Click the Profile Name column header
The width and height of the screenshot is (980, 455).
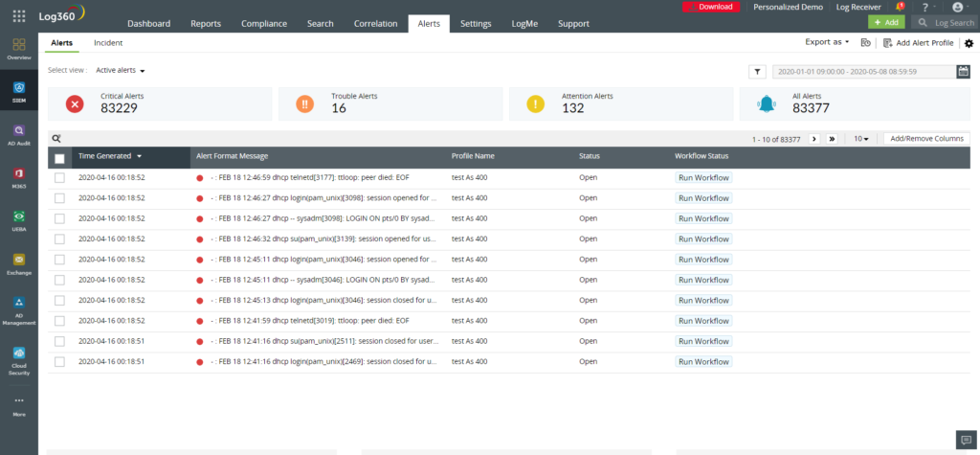coord(473,156)
